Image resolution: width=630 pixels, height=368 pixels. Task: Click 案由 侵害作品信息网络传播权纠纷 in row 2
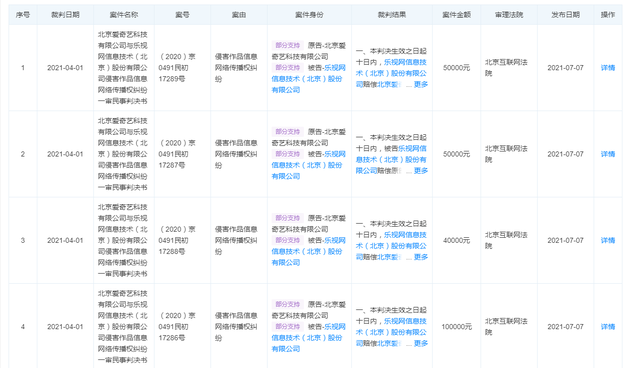click(x=236, y=154)
